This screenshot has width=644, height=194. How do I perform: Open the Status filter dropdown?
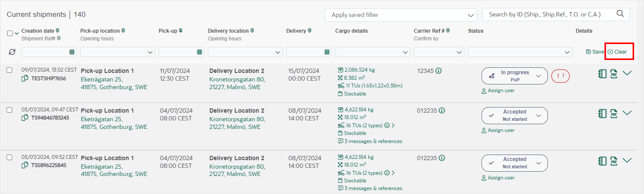coord(520,52)
